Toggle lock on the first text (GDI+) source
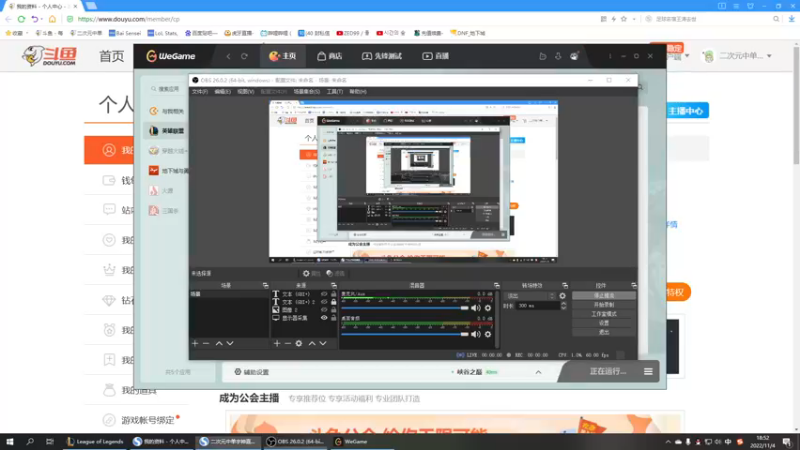Screen dimensions: 800x450 (x=334, y=294)
